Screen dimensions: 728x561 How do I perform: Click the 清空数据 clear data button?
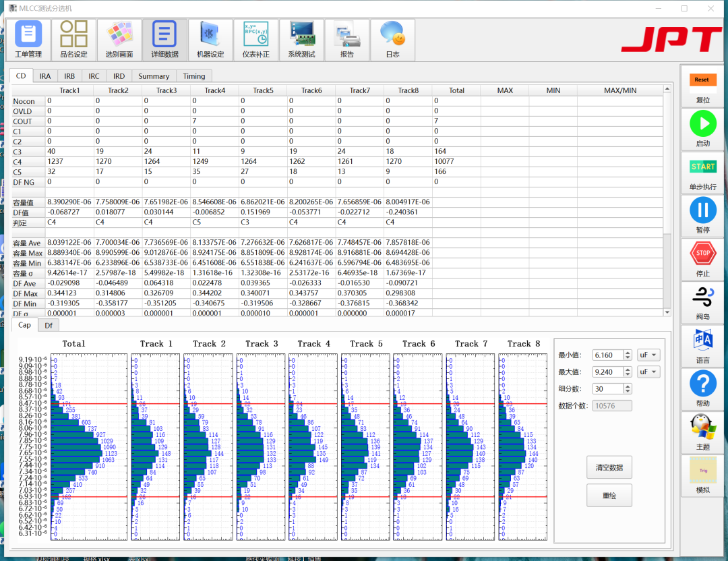coord(609,467)
